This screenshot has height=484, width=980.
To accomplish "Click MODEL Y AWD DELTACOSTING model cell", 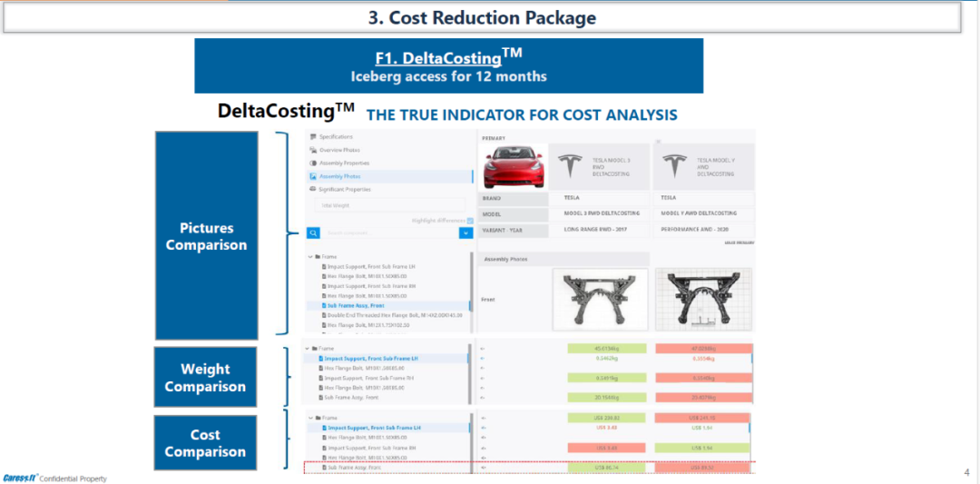I will [x=703, y=213].
